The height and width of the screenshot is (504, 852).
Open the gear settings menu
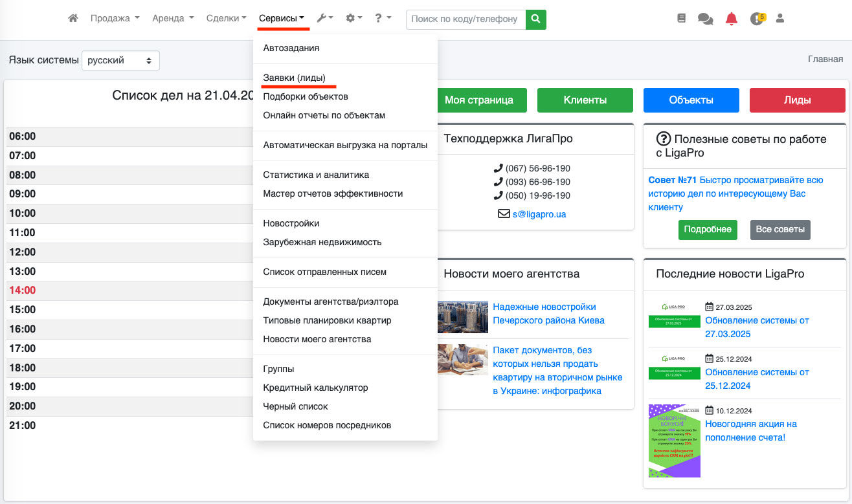pos(353,19)
